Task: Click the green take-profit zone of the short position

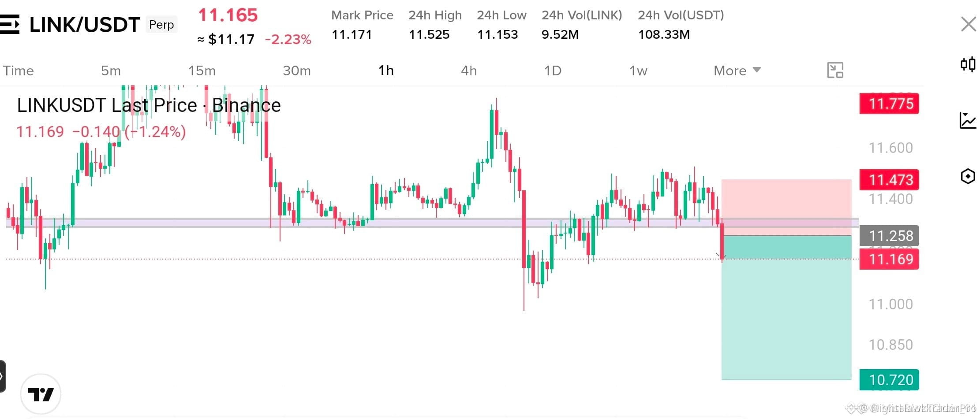Action: coord(786,308)
